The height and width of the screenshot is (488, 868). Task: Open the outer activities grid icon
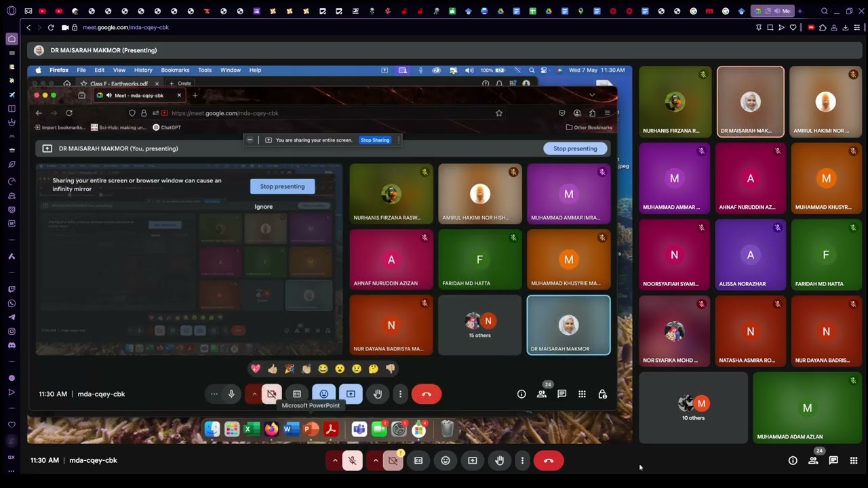(x=854, y=461)
